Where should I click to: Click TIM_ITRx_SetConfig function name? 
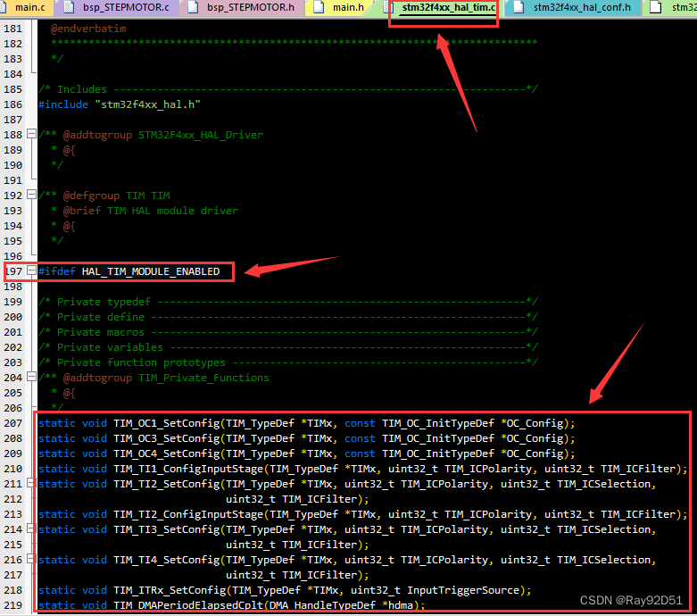[x=170, y=590]
